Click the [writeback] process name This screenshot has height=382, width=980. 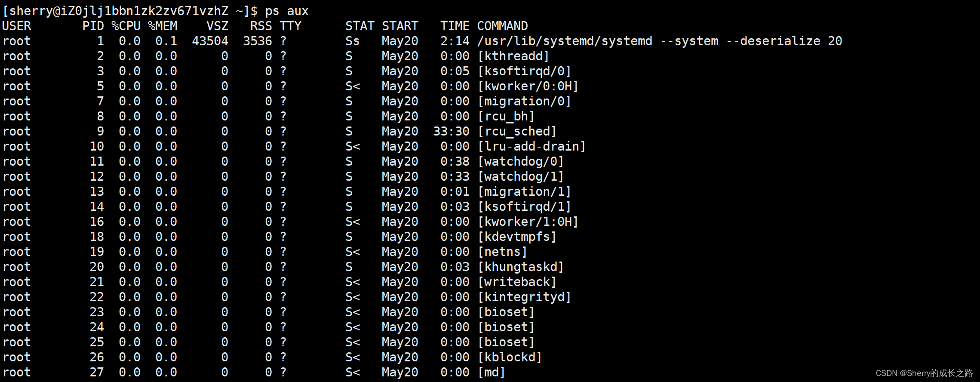click(x=517, y=282)
